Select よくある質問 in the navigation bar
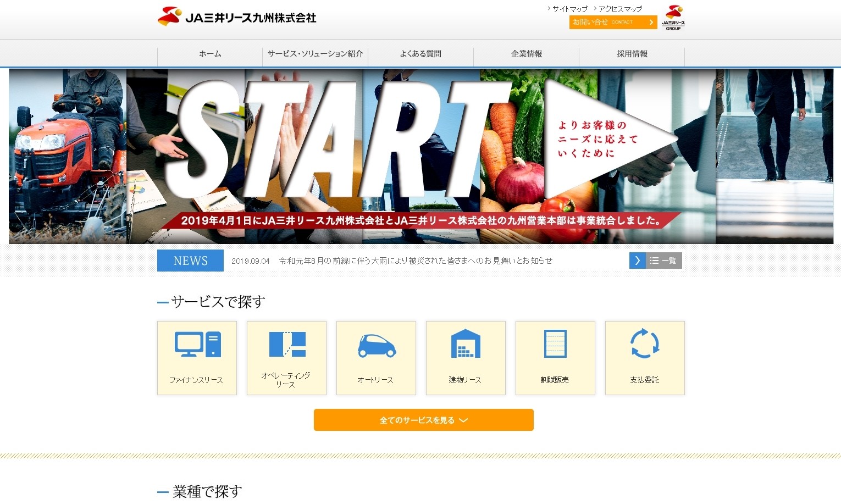This screenshot has width=841, height=504. click(421, 54)
